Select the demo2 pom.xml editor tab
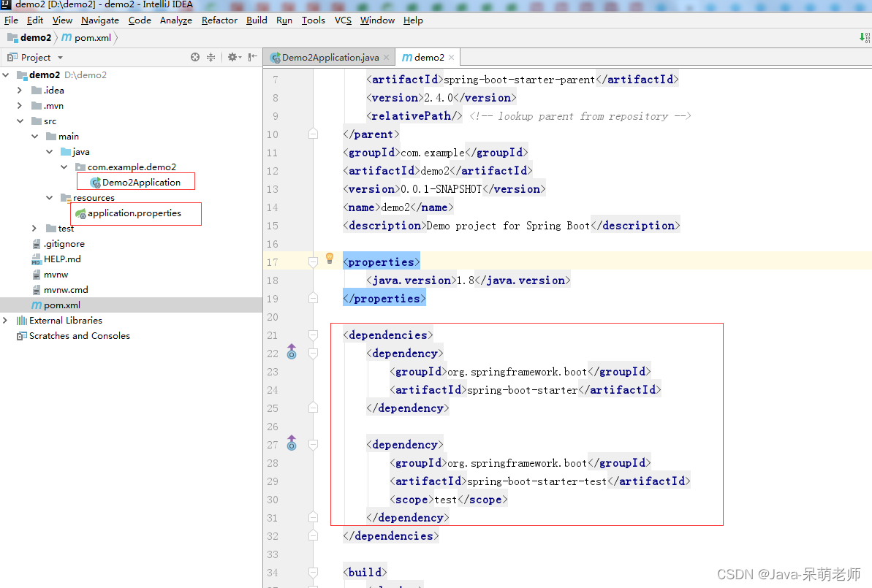The height and width of the screenshot is (588, 872). pos(428,57)
